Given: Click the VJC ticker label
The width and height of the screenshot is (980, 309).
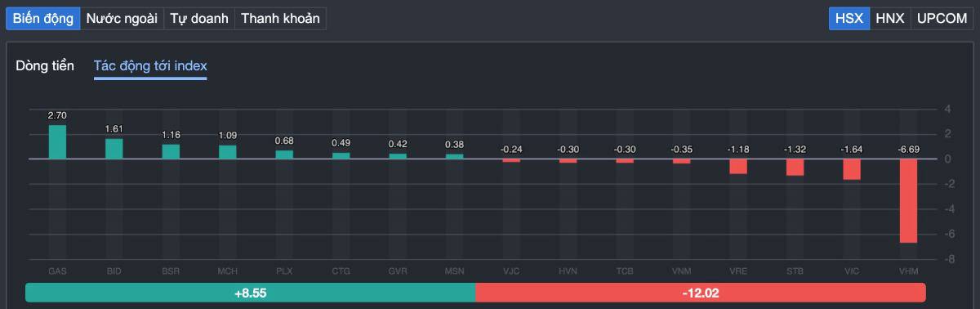Looking at the screenshot, I should pos(511,271).
